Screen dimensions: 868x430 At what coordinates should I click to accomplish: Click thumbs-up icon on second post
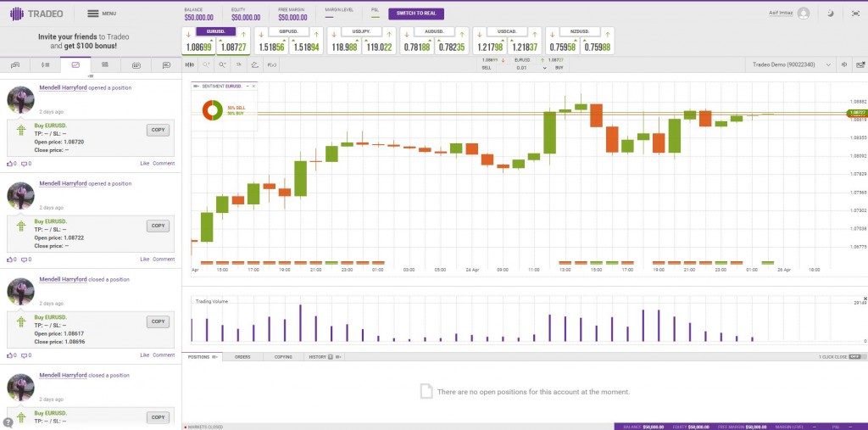tap(10, 260)
